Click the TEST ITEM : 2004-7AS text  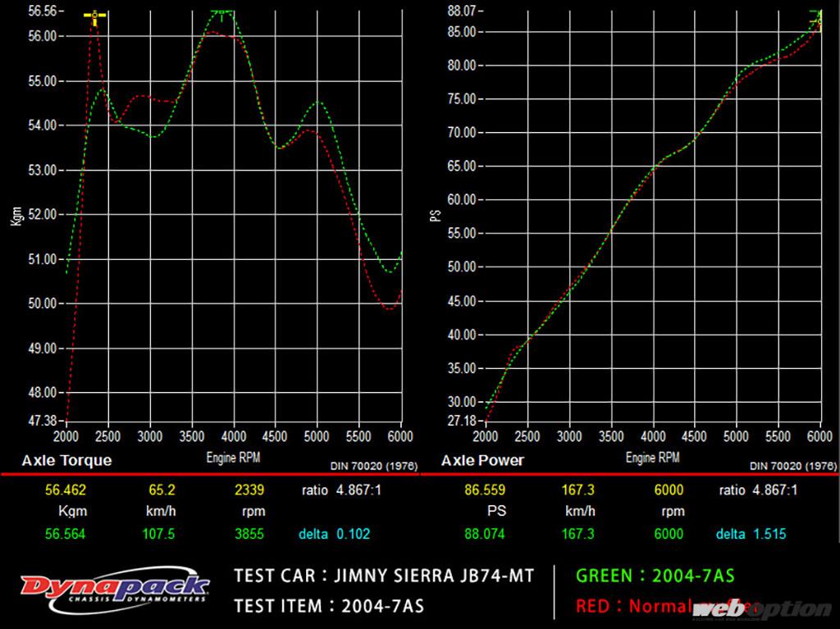coord(329,607)
